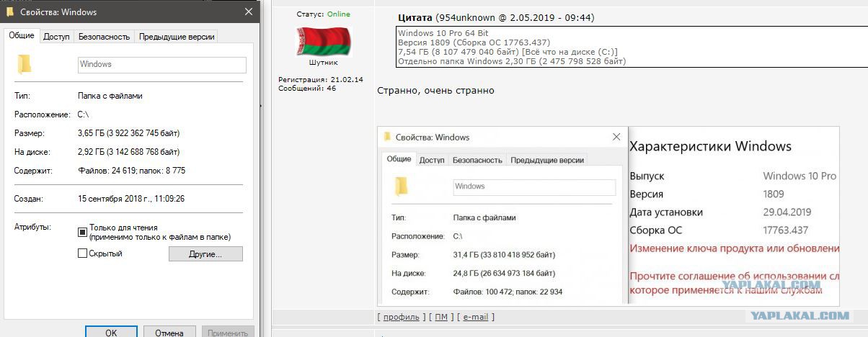Open 'Предыдущие версии' tab in left dialog

(176, 37)
